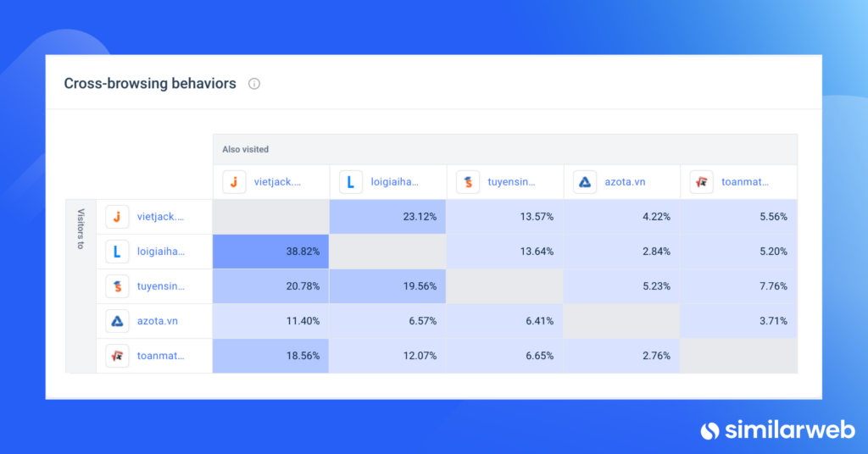Click the loigiaiha favicon in column header

pyautogui.click(x=351, y=182)
